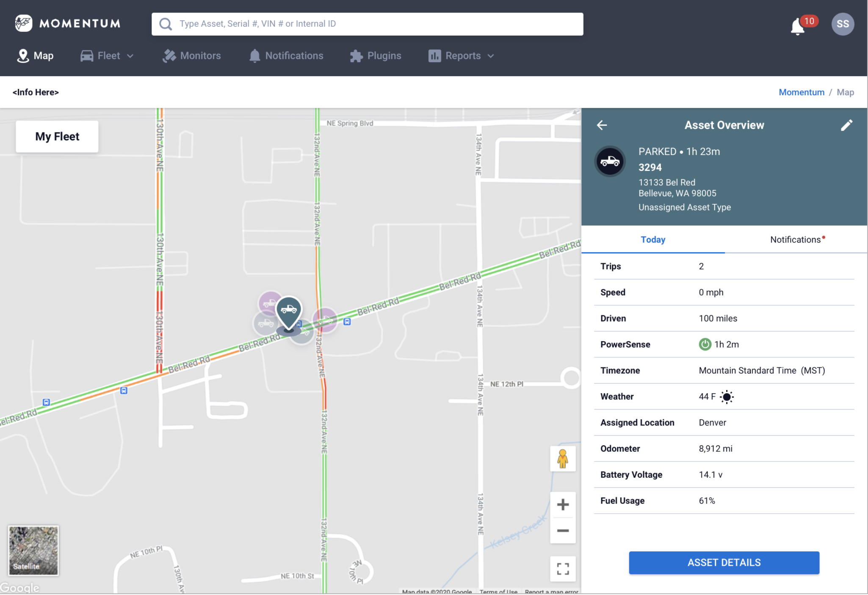Click the green PowerSense power icon
The height and width of the screenshot is (595, 868).
[x=705, y=344]
